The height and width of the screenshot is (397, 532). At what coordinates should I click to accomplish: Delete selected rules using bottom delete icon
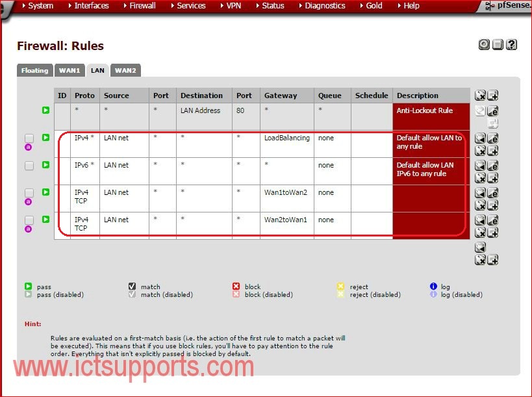480,260
